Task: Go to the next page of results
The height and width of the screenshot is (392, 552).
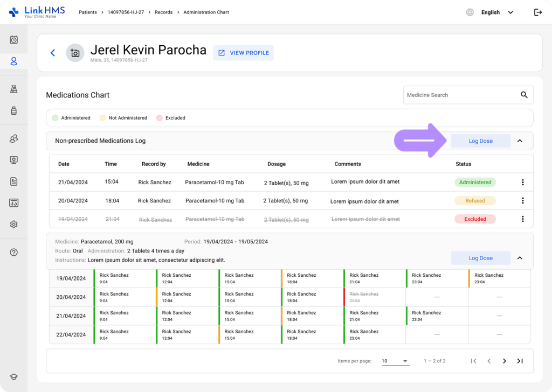Action: [505, 361]
